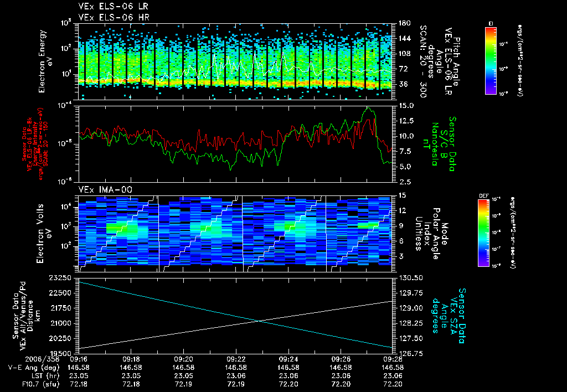
Task: Click the 'Electron Volts eV' axis label
Action: (43, 234)
